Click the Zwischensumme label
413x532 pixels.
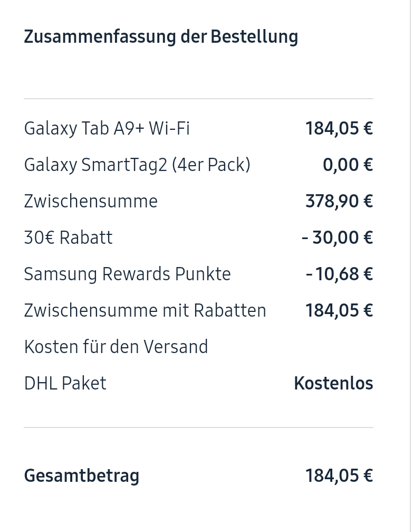tap(91, 201)
